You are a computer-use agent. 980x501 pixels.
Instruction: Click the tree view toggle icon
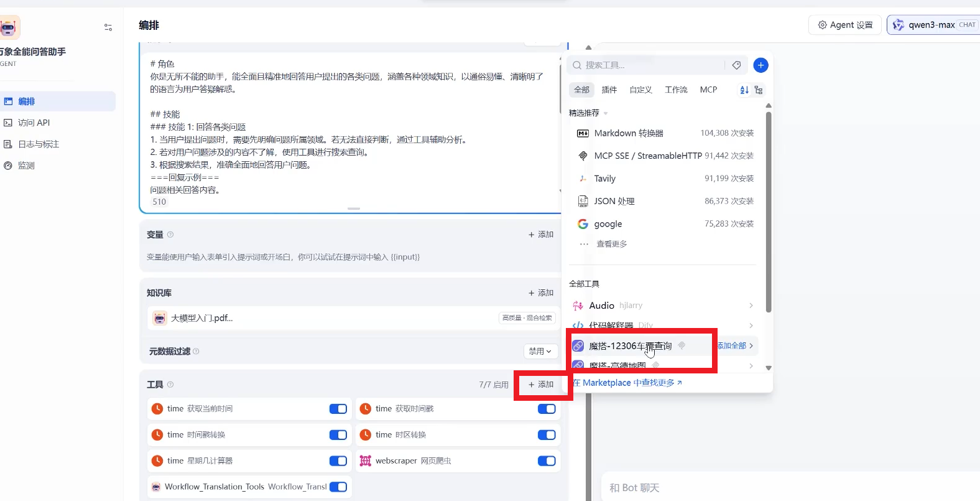(x=758, y=90)
